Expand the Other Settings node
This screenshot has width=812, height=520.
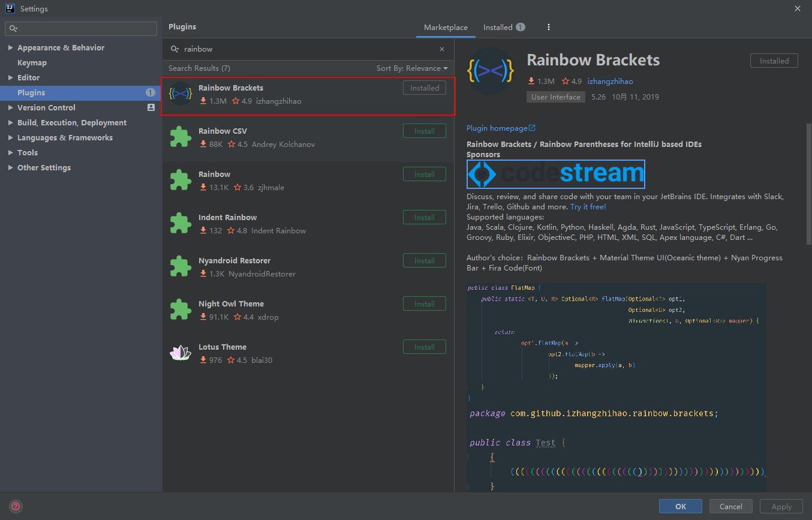(x=10, y=167)
